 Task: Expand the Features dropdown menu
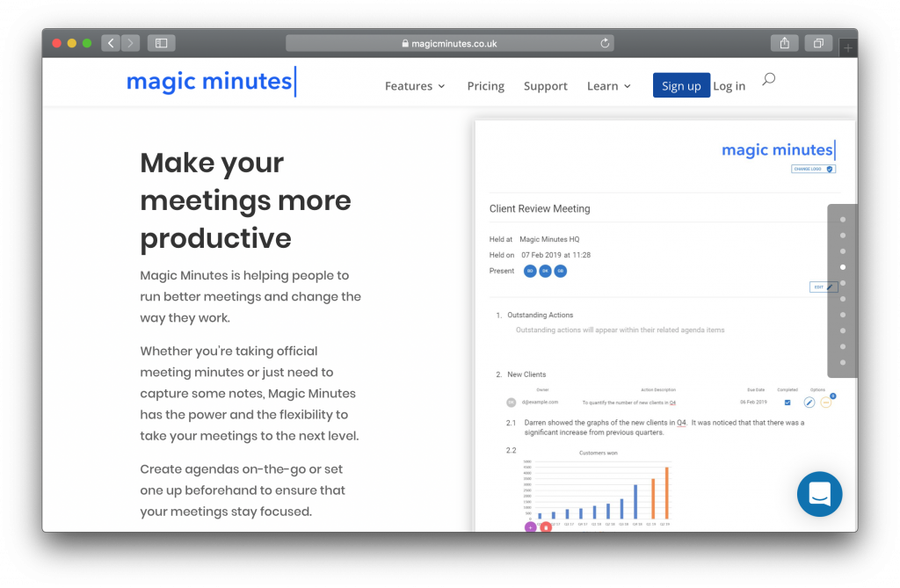(415, 86)
